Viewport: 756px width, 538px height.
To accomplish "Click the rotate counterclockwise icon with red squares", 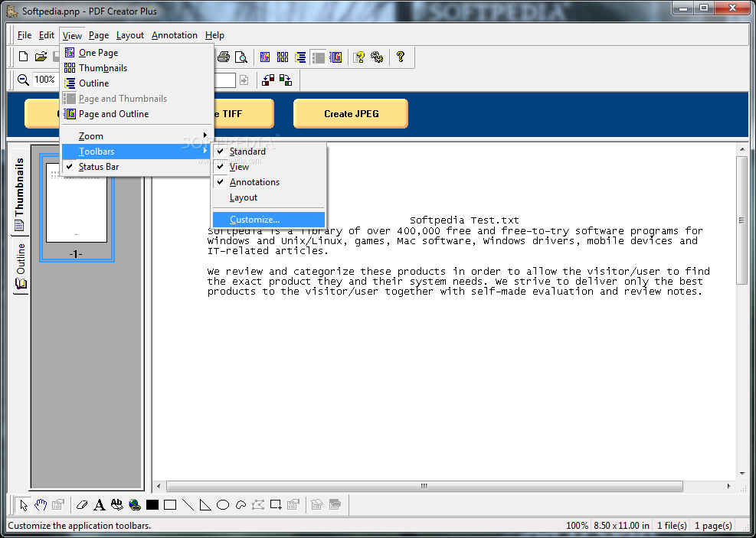I will 268,80.
